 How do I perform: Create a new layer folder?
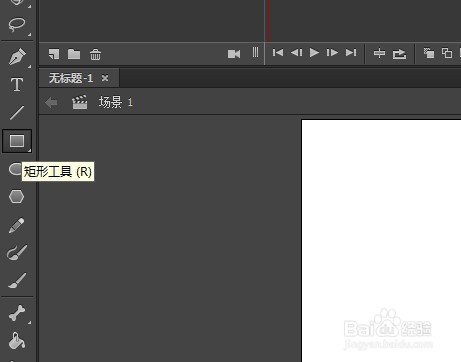point(74,54)
